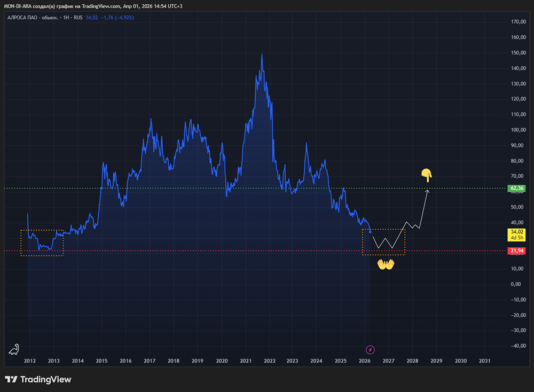Image resolution: width=534 pixels, height=392 pixels.
Task: Click the TradingView logo at bottom left
Action: (x=38, y=379)
